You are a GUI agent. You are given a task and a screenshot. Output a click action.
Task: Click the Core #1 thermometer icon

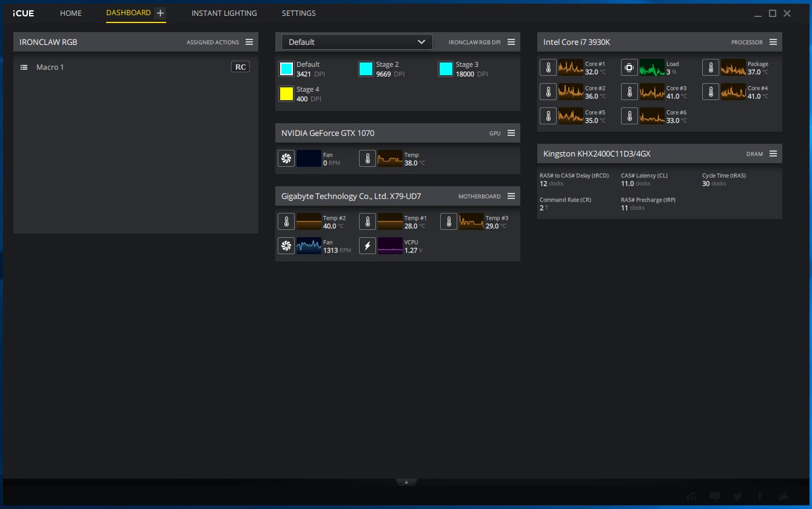(548, 67)
